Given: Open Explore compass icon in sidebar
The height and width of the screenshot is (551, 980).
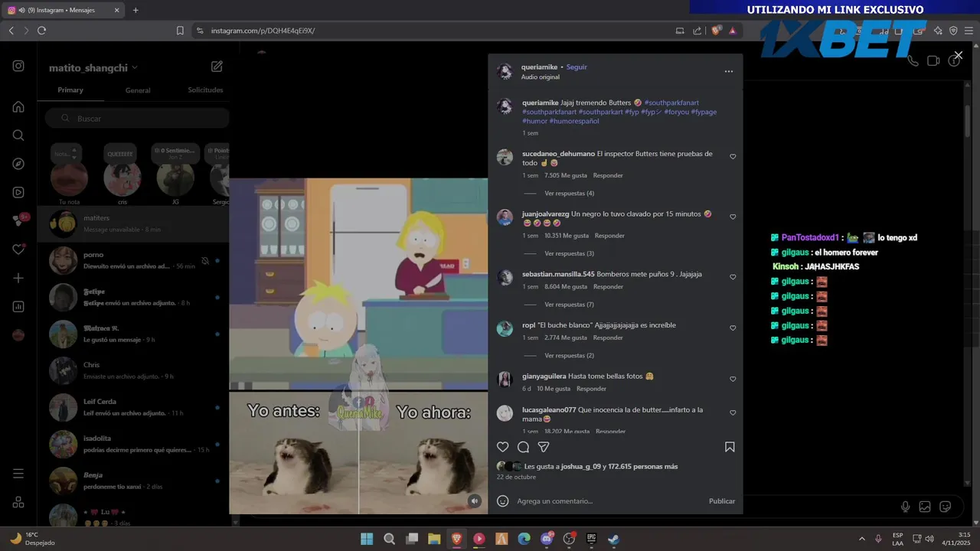Looking at the screenshot, I should [x=18, y=164].
